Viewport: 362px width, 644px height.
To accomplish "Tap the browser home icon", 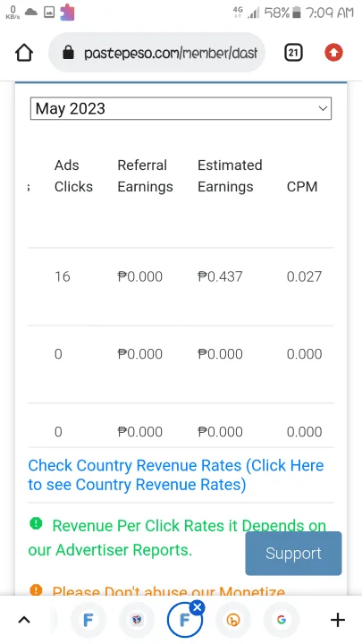I will click(x=24, y=53).
